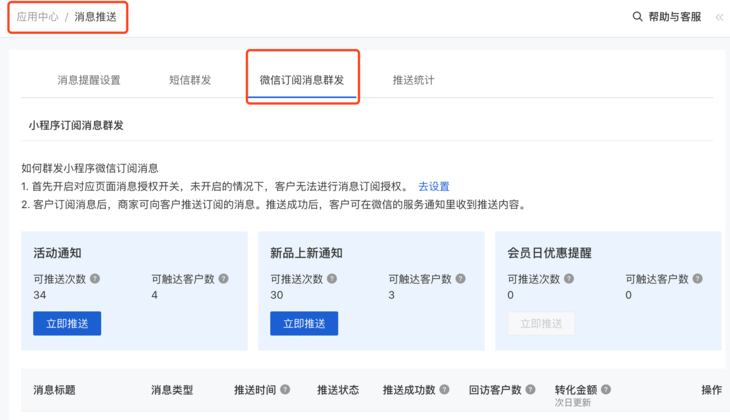Click the 操作 column header
Image resolution: width=730 pixels, height=420 pixels.
click(x=711, y=390)
